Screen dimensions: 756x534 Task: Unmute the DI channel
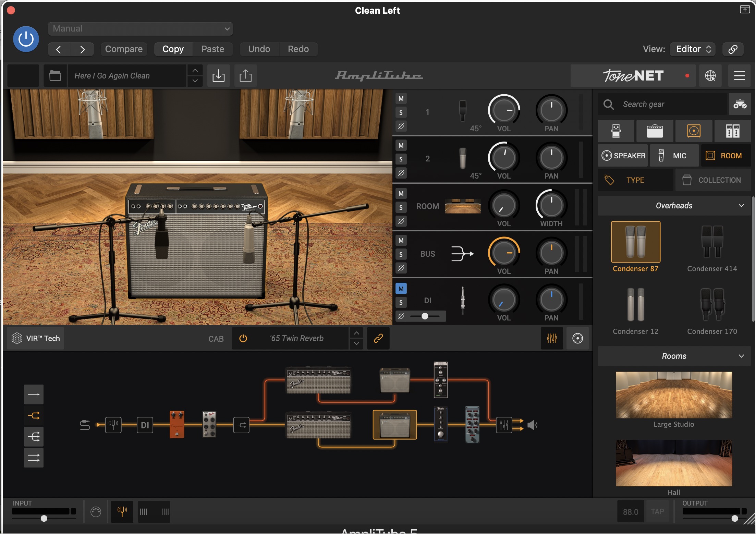coord(401,289)
